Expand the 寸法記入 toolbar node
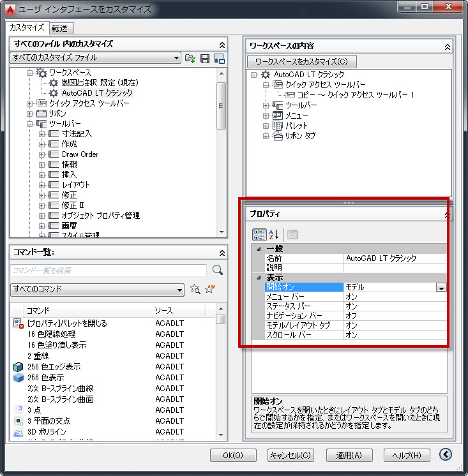This screenshot has width=468, height=476. tap(42, 134)
